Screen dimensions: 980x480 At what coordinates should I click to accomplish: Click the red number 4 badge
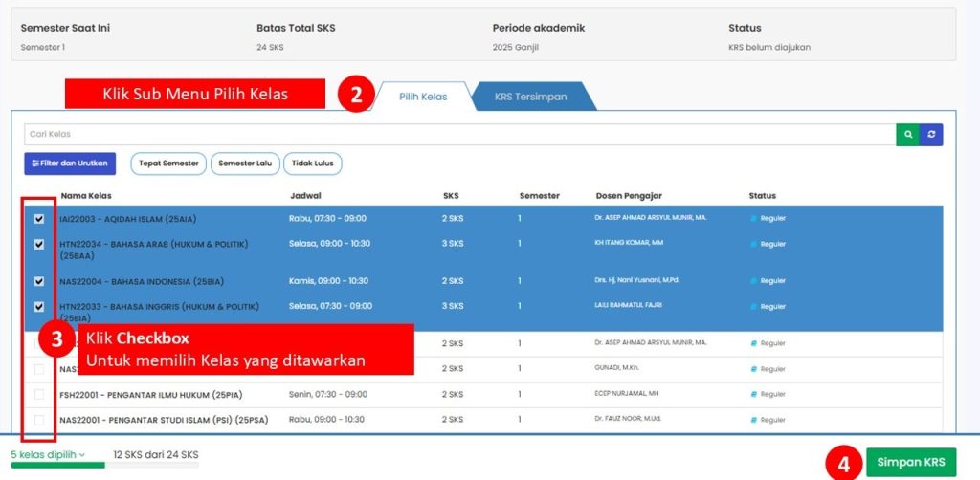[844, 464]
